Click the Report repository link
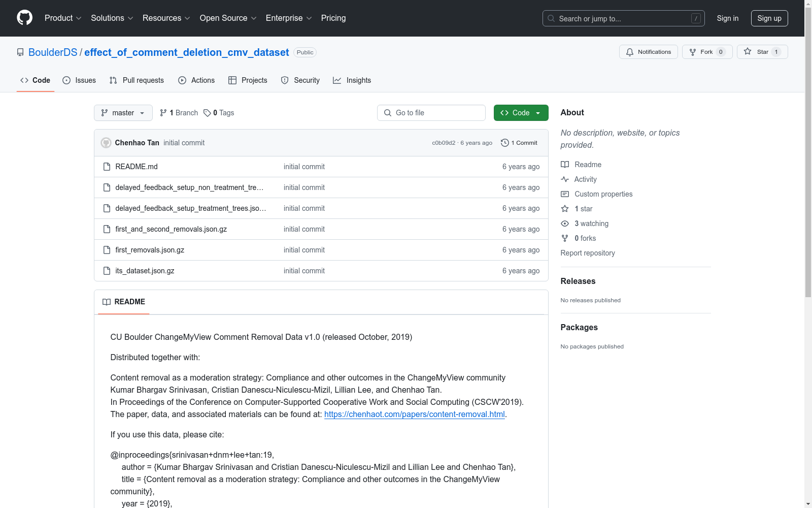Screen dimensions: 812x508 (588, 253)
